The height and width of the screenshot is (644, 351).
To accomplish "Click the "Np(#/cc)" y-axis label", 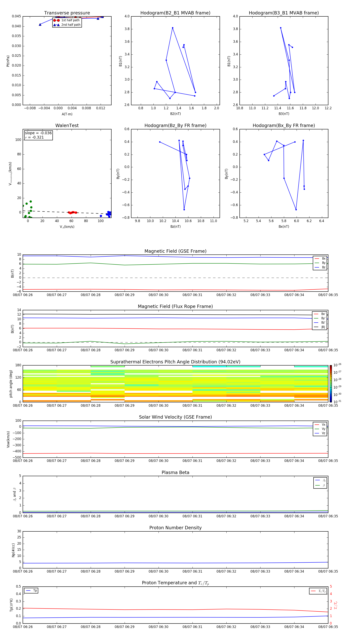I will (x=13, y=550).
